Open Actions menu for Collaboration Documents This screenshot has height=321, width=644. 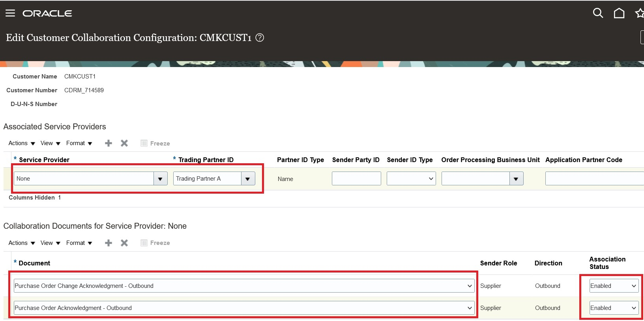pyautogui.click(x=22, y=243)
